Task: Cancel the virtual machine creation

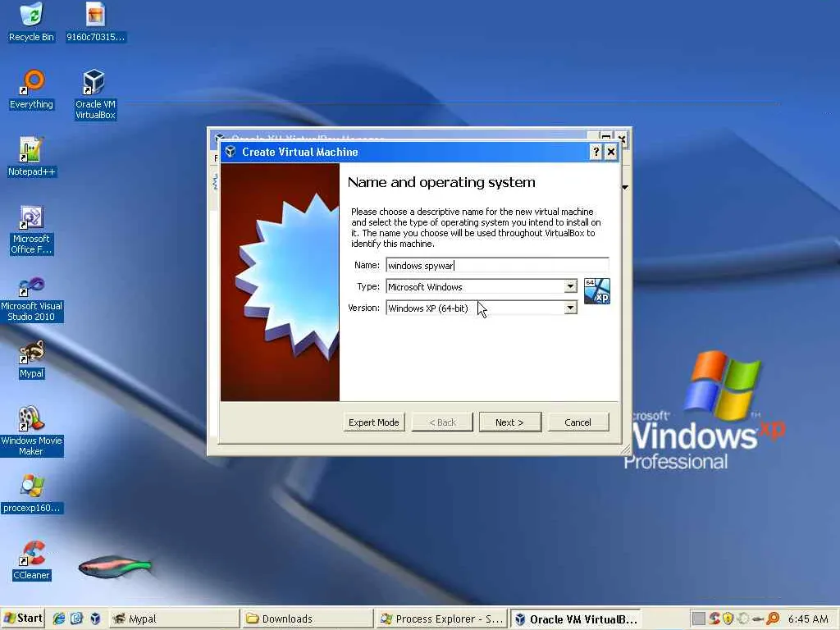Action: click(578, 422)
